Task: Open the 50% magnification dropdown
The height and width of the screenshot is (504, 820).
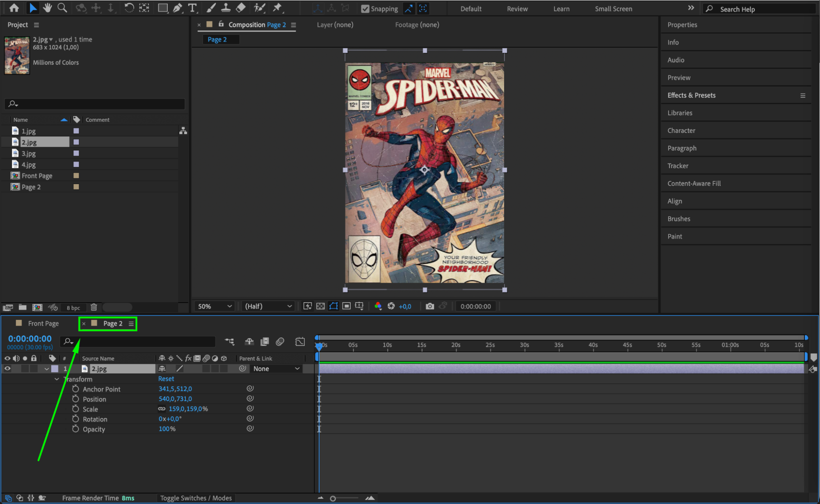Action: pyautogui.click(x=215, y=306)
